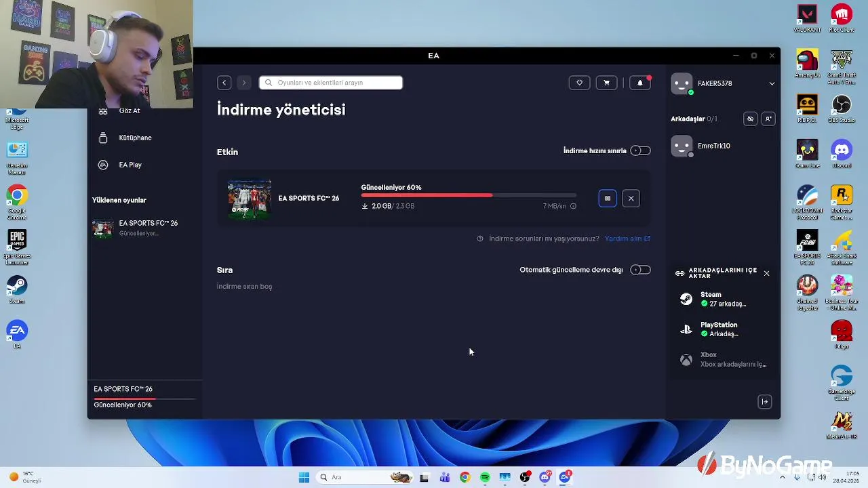Screen dimensions: 868x488
Task: Open the OBS Studio desktop shortcut
Action: (842, 108)
